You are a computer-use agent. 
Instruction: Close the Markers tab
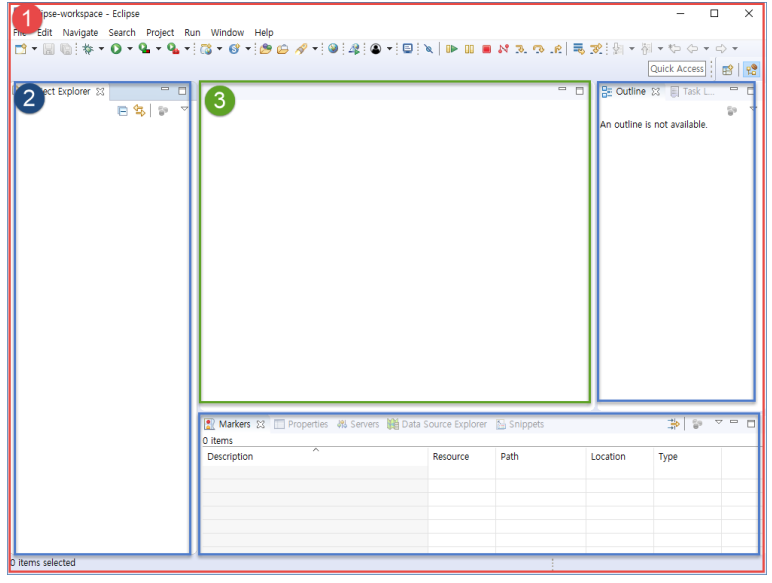(260, 424)
